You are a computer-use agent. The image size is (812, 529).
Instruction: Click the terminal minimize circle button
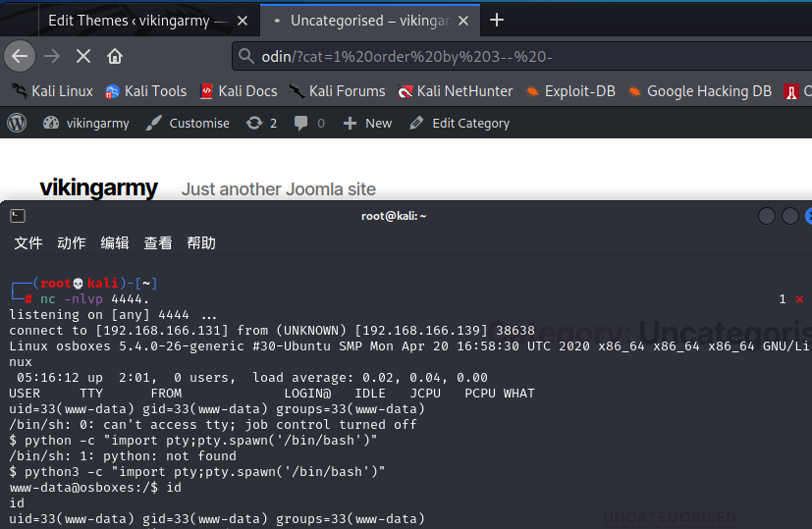[x=767, y=216]
